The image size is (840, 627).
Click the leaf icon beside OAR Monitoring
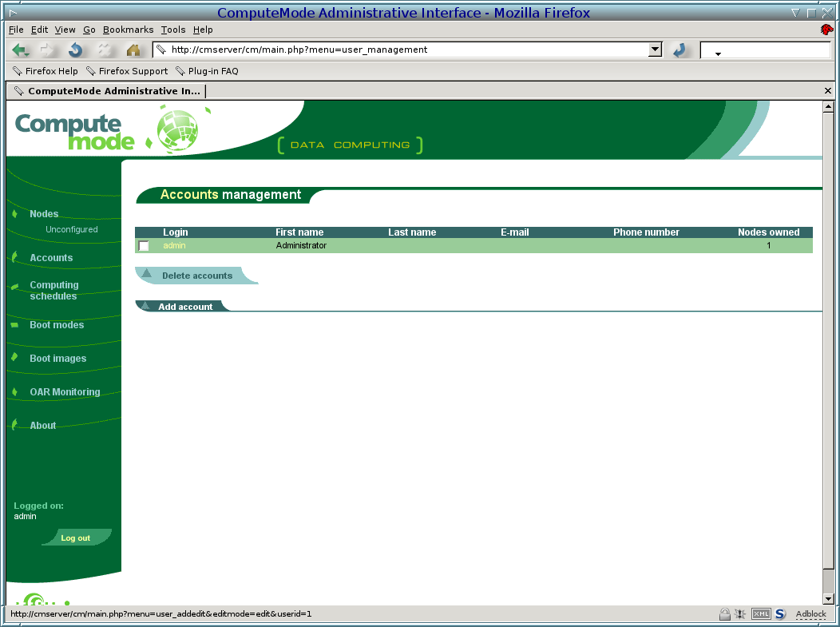pos(15,391)
